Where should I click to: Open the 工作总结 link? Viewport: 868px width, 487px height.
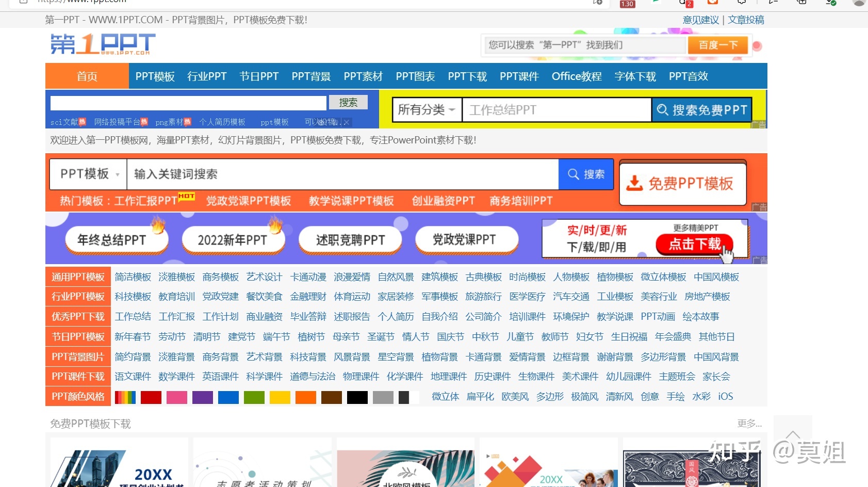tap(133, 316)
